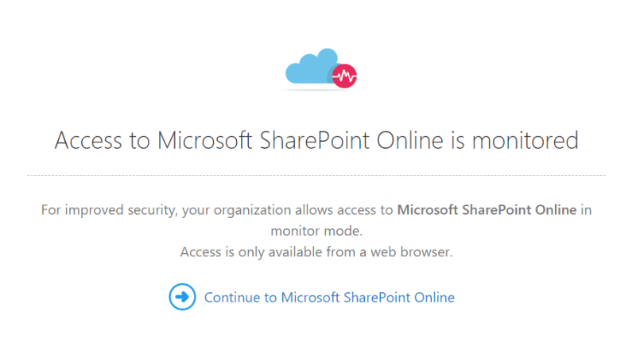The height and width of the screenshot is (347, 644).
Task: Click the blue circled arrow icon
Action: 182,297
